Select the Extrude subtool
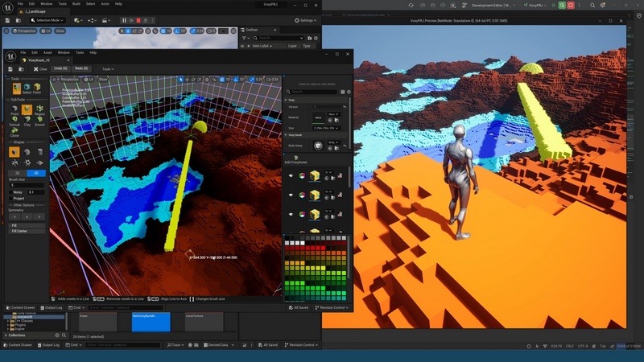This screenshot has height=362, width=644. pos(14,121)
